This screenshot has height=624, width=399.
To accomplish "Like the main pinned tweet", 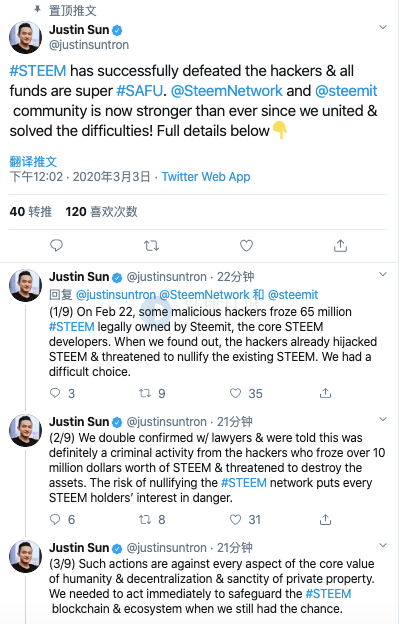I will (x=246, y=246).
